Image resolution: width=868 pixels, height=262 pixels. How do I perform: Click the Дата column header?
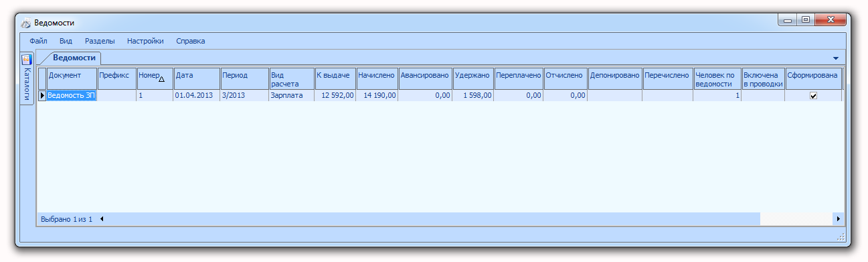click(x=197, y=79)
